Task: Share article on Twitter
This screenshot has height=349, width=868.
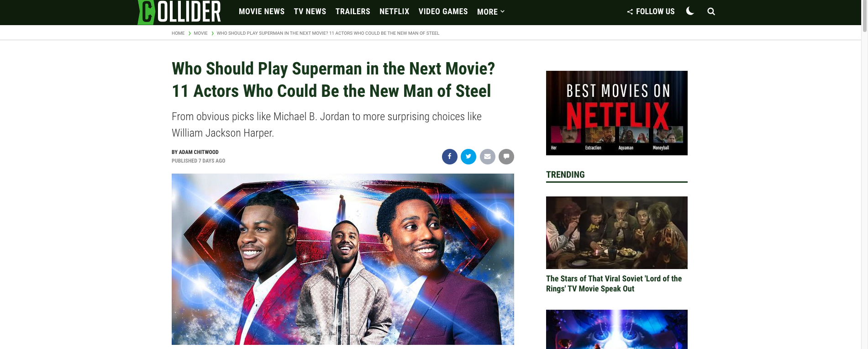Action: (x=468, y=157)
